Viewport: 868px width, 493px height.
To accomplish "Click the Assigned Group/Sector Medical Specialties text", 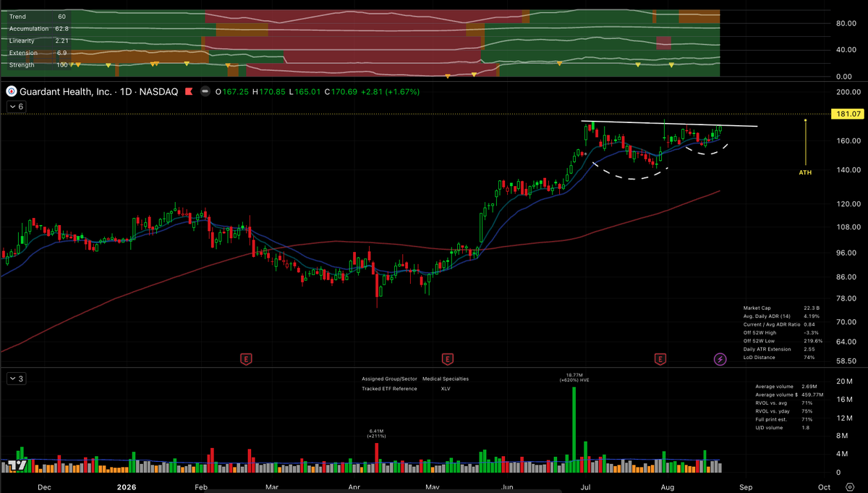I will click(x=415, y=379).
